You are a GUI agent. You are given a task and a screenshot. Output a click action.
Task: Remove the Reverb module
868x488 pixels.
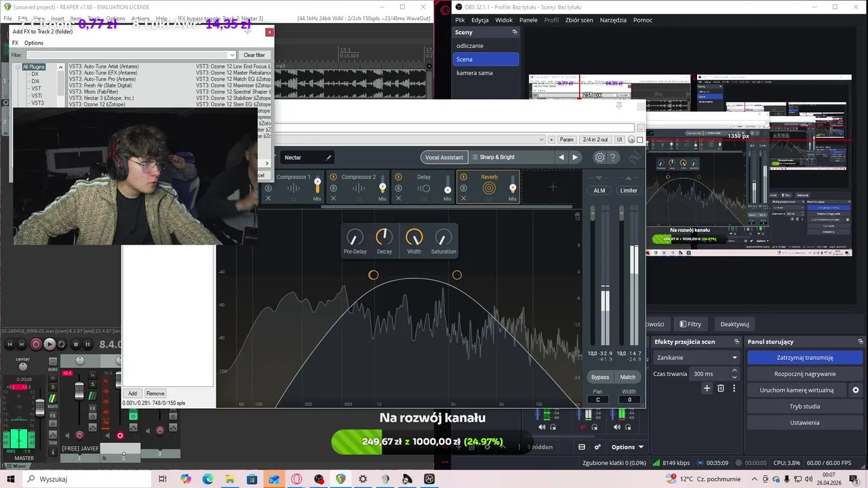[x=463, y=199]
